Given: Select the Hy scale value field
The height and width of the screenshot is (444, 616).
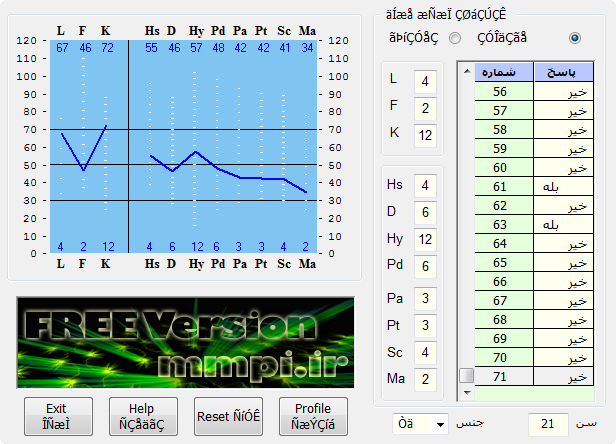Looking at the screenshot, I should (425, 239).
